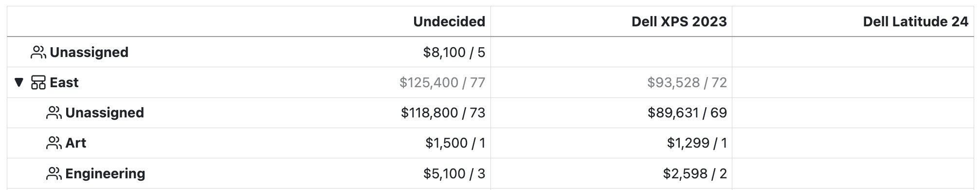The image size is (980, 190).
Task: Select top-level Unassigned row label
Action: tap(89, 52)
